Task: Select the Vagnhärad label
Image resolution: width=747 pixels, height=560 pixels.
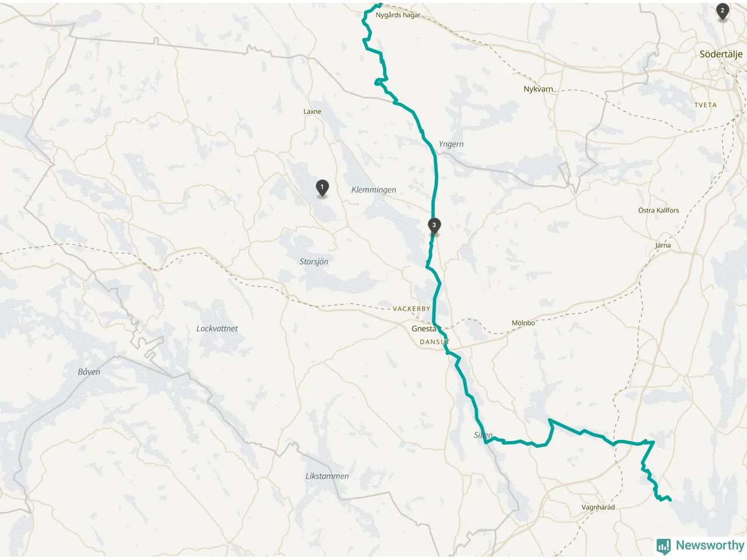Action: [598, 508]
